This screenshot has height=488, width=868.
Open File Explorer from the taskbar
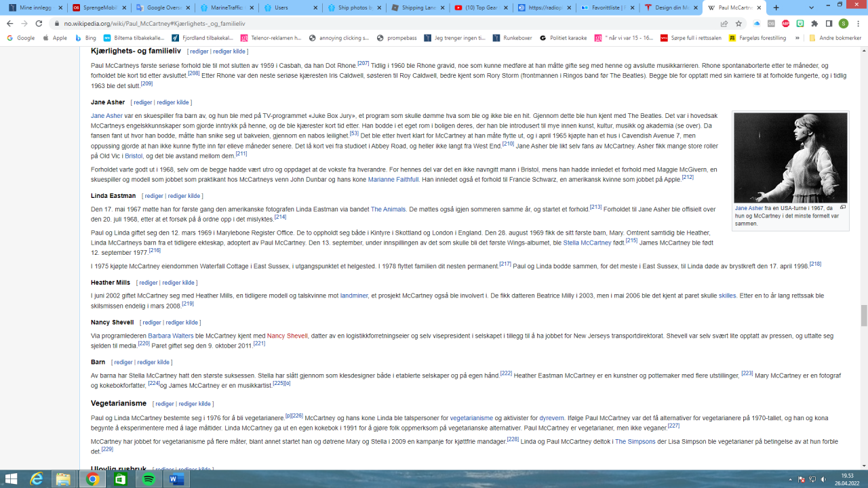coord(63,479)
